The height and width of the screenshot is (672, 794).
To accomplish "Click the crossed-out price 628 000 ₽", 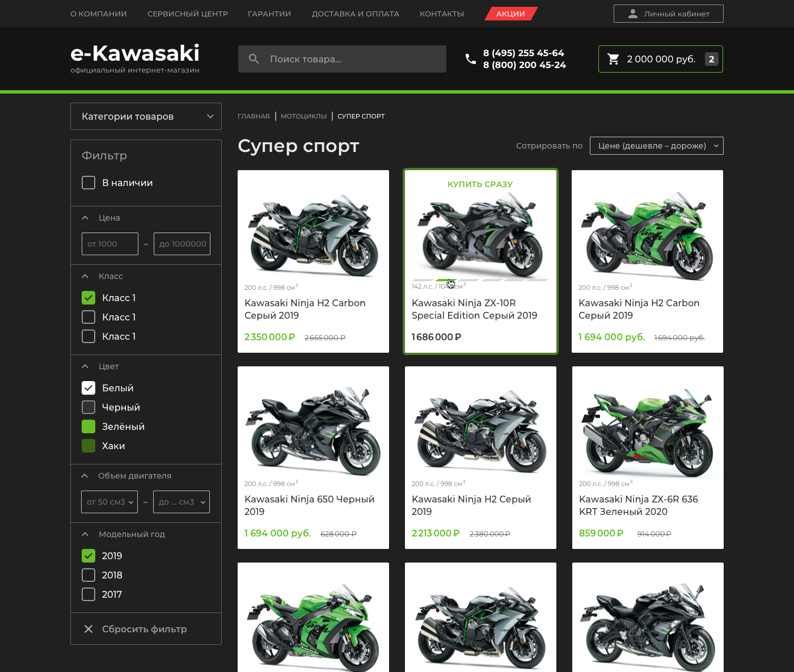I will (x=339, y=534).
